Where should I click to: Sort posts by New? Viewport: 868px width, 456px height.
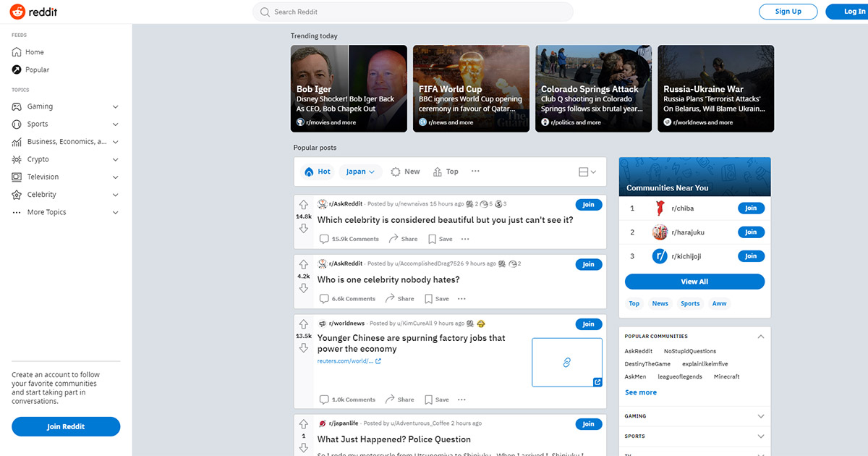405,172
